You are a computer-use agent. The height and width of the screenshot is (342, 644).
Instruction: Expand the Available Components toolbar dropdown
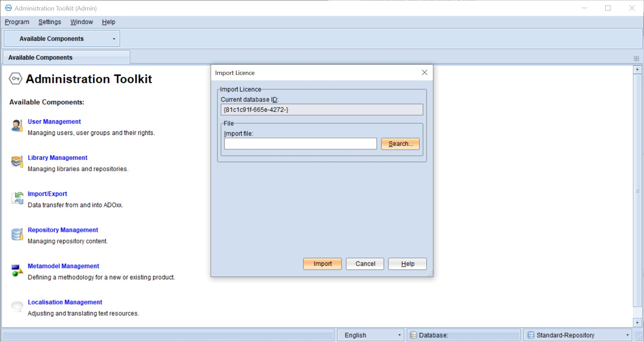click(x=114, y=39)
